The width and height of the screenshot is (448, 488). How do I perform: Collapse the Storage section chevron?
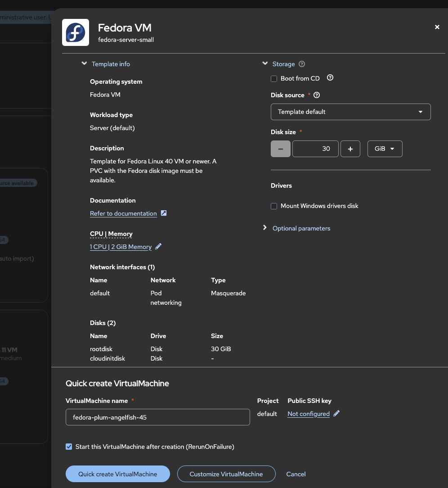265,63
